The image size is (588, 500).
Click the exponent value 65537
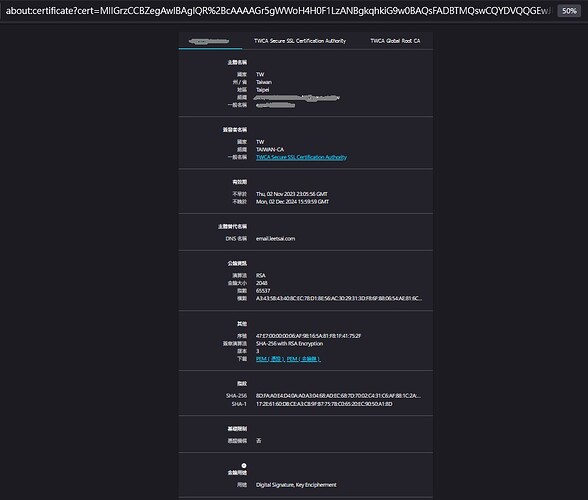[x=263, y=291]
